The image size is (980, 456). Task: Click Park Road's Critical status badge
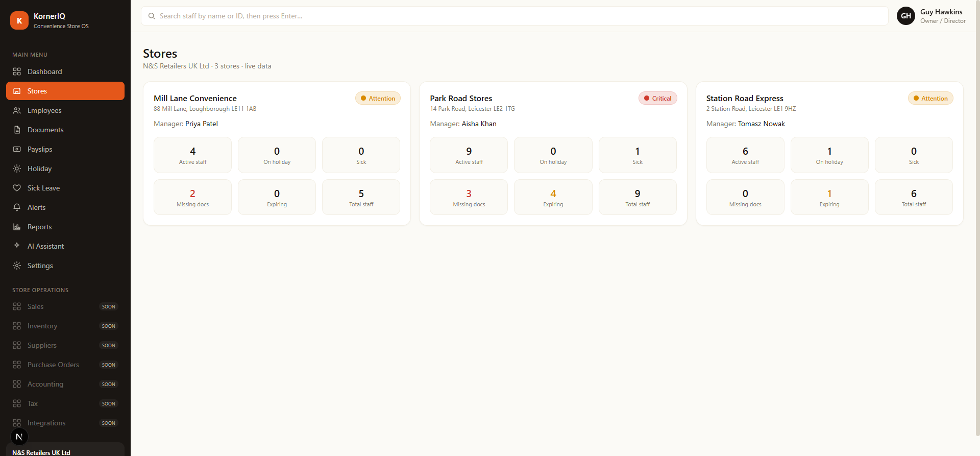pos(657,98)
